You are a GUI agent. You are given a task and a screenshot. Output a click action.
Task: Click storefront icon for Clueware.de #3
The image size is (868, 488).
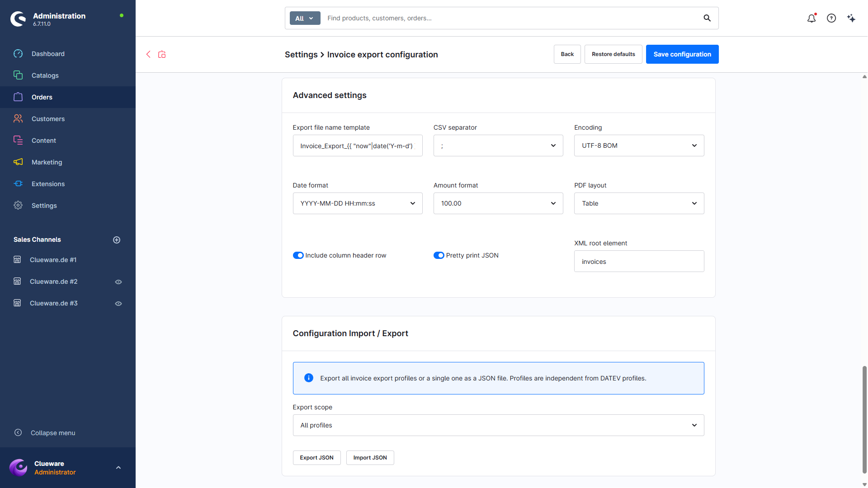pyautogui.click(x=17, y=303)
